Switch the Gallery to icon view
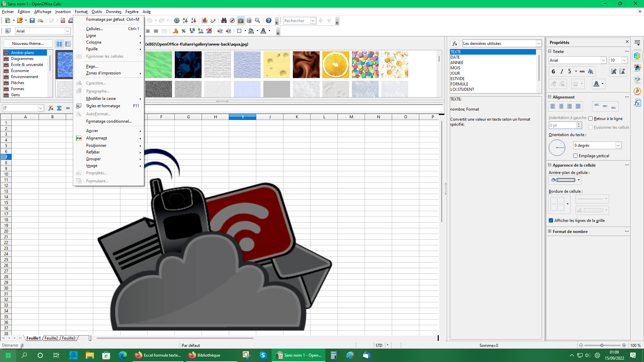Viewport: 644px width, 362px height. tap(59, 44)
